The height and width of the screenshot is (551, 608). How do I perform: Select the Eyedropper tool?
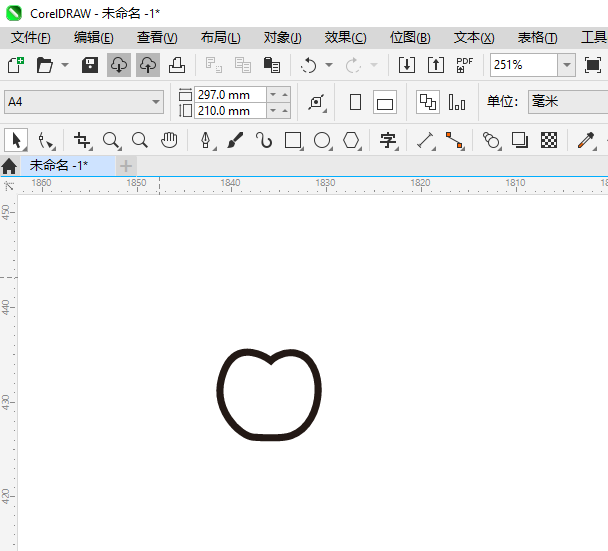(586, 140)
